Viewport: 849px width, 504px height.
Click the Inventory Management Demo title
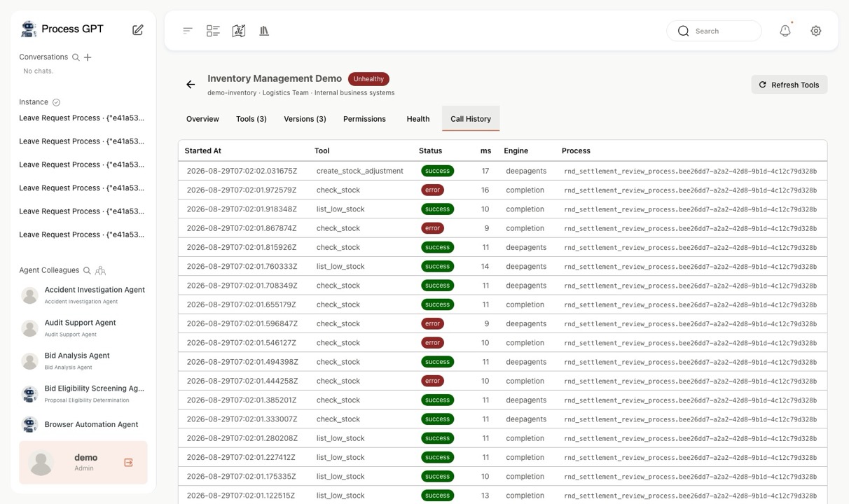tap(275, 78)
